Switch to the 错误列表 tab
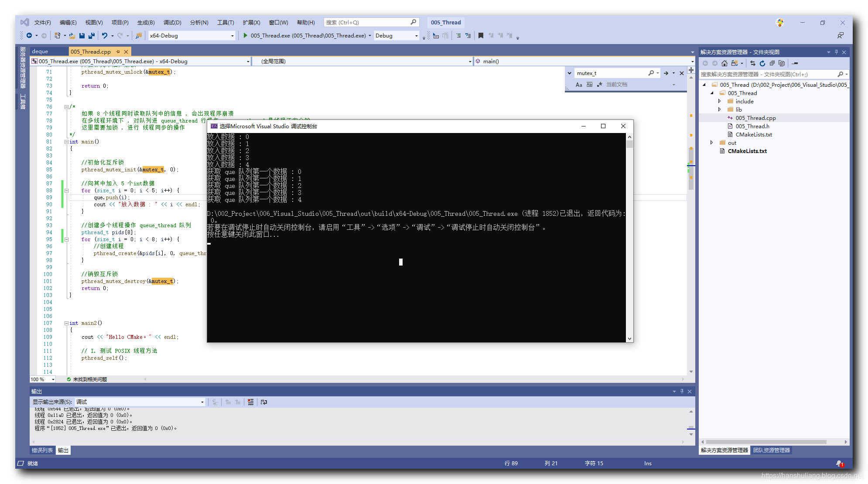Viewport: 868px width, 484px height. 42,450
